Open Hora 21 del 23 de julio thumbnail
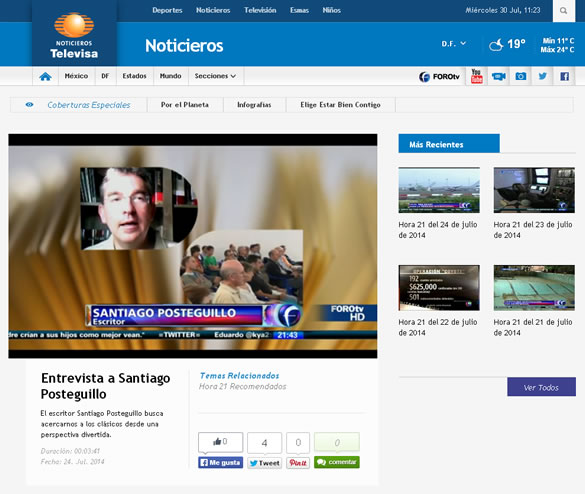 pyautogui.click(x=534, y=190)
